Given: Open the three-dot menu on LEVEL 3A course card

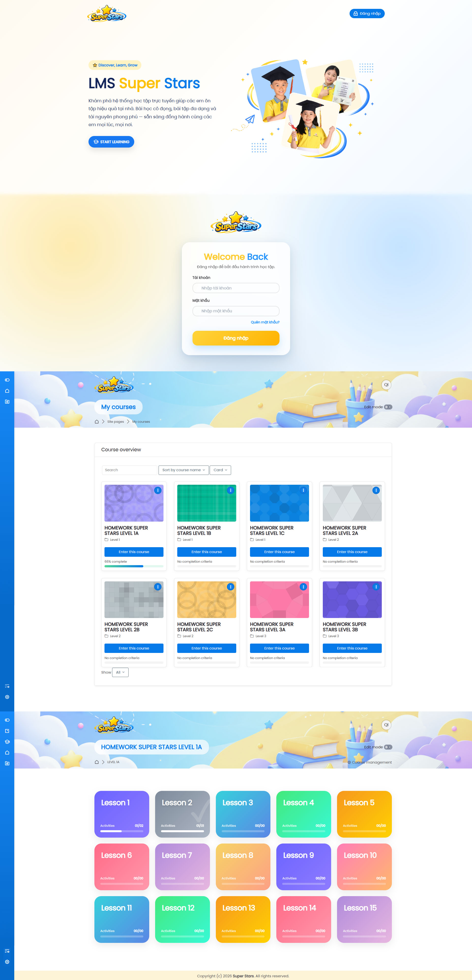Looking at the screenshot, I should pyautogui.click(x=303, y=587).
